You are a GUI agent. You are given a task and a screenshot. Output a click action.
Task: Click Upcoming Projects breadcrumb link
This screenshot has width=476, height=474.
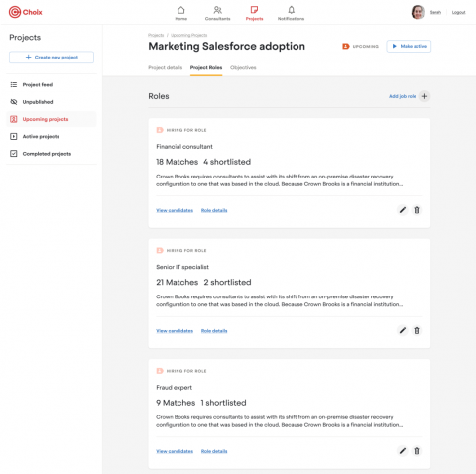click(x=188, y=35)
